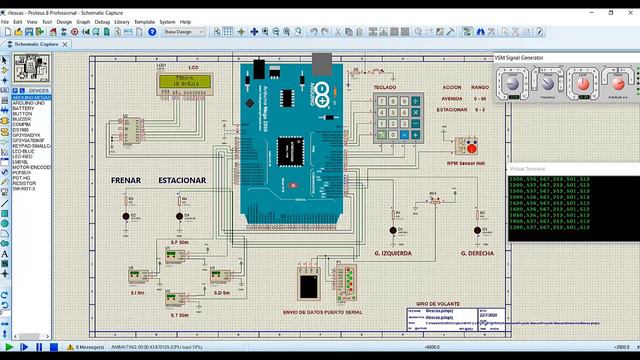Open the Design menu
Screen dimensions: 640x360
click(64, 22)
